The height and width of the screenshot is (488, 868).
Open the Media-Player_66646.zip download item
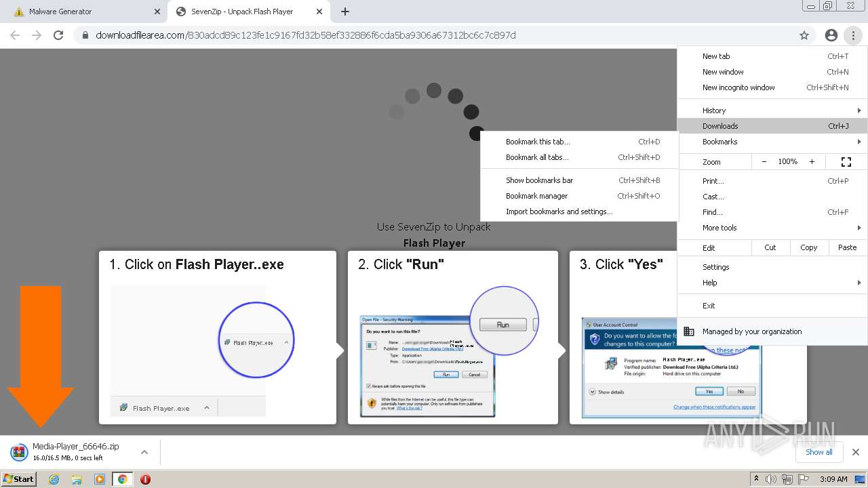pyautogui.click(x=68, y=452)
